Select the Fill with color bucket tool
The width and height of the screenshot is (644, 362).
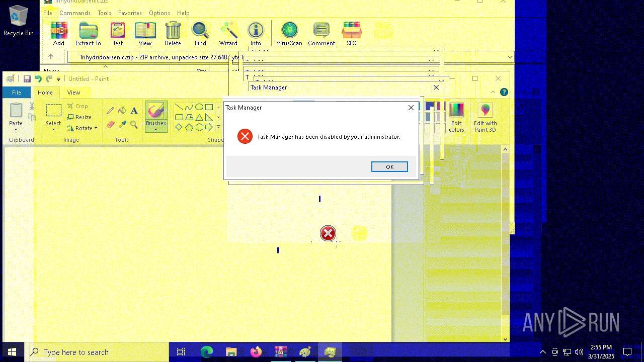coord(122,110)
